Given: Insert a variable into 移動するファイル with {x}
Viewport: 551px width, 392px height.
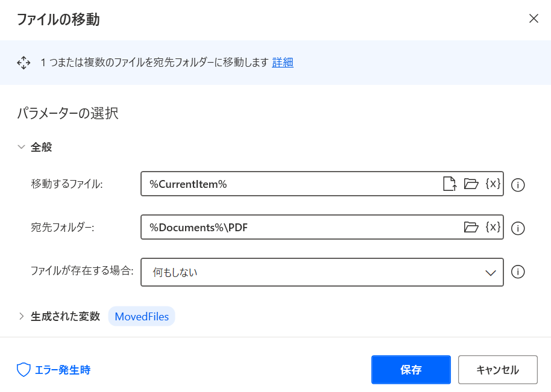Looking at the screenshot, I should 493,184.
